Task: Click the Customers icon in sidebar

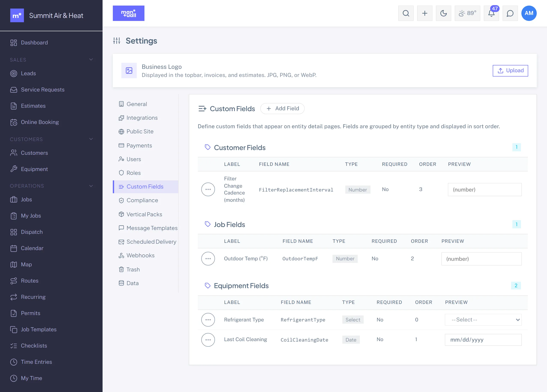Action: tap(14, 153)
